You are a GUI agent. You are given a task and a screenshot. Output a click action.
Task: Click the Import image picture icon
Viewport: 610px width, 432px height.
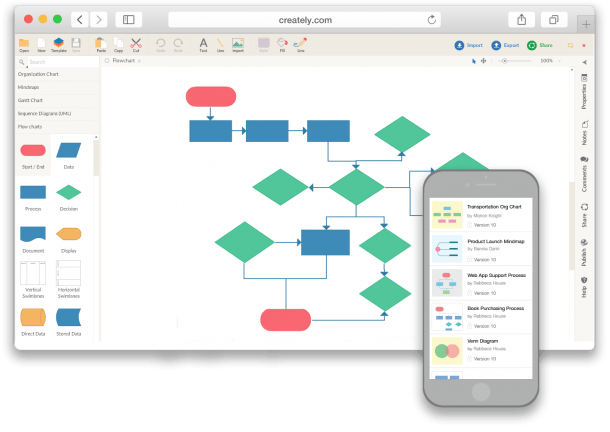238,43
